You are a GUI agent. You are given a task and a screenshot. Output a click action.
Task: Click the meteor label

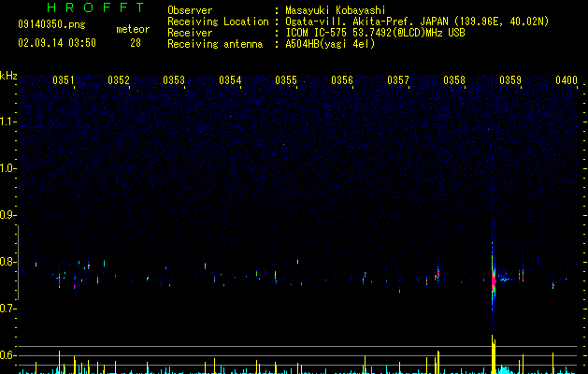coord(133,29)
